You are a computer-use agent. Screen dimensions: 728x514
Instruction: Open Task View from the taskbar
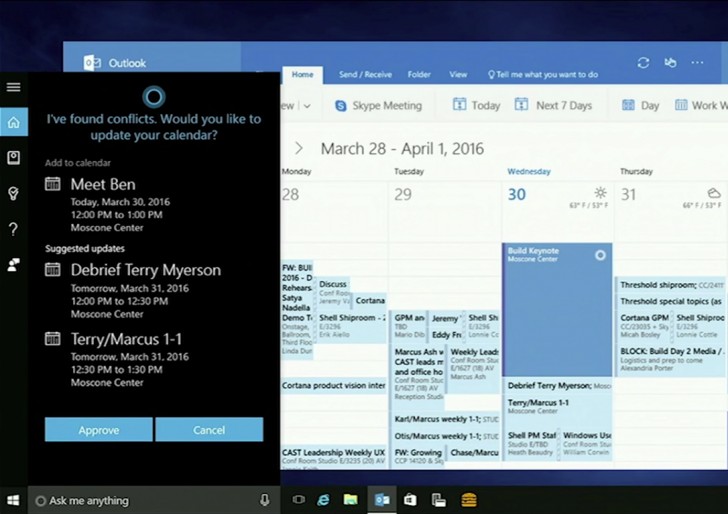(x=299, y=500)
